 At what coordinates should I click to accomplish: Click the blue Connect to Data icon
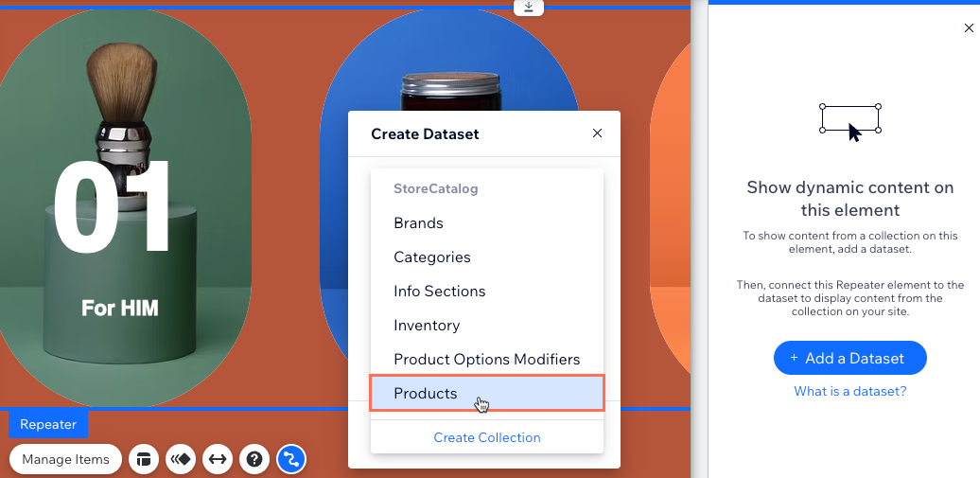point(290,459)
